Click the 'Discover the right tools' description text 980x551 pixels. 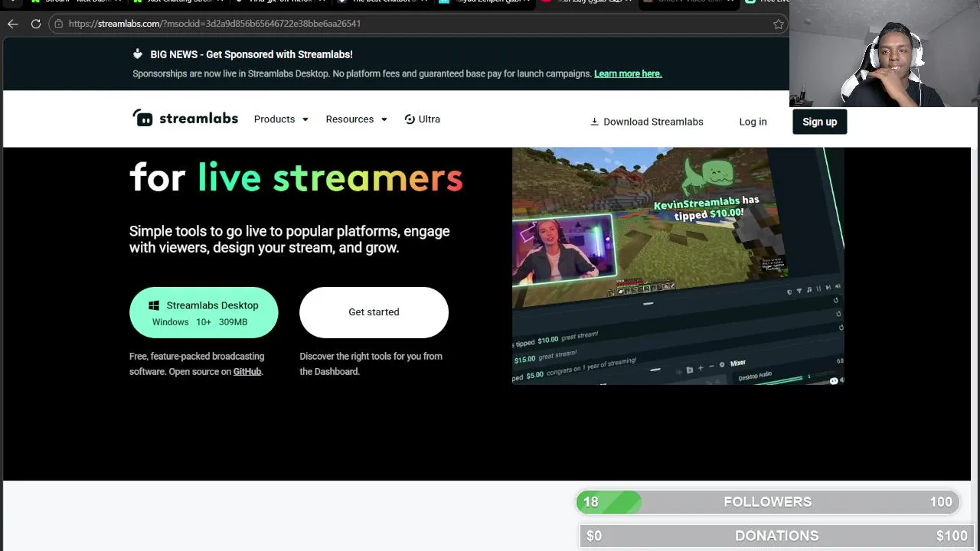(x=371, y=364)
